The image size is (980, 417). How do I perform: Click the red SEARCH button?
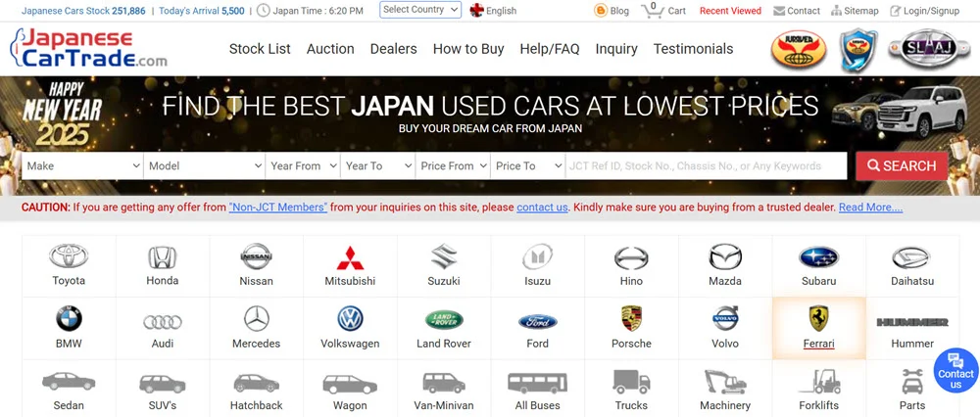(x=902, y=166)
